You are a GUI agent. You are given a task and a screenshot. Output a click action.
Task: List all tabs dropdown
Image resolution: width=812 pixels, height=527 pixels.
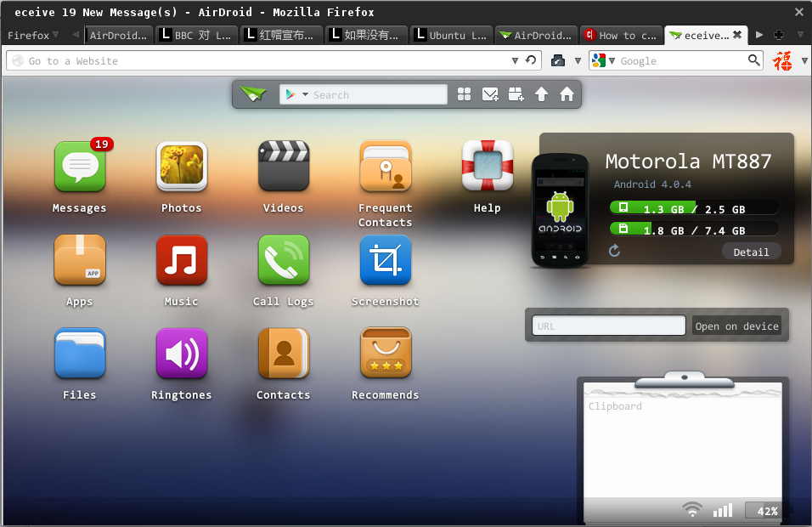click(800, 35)
